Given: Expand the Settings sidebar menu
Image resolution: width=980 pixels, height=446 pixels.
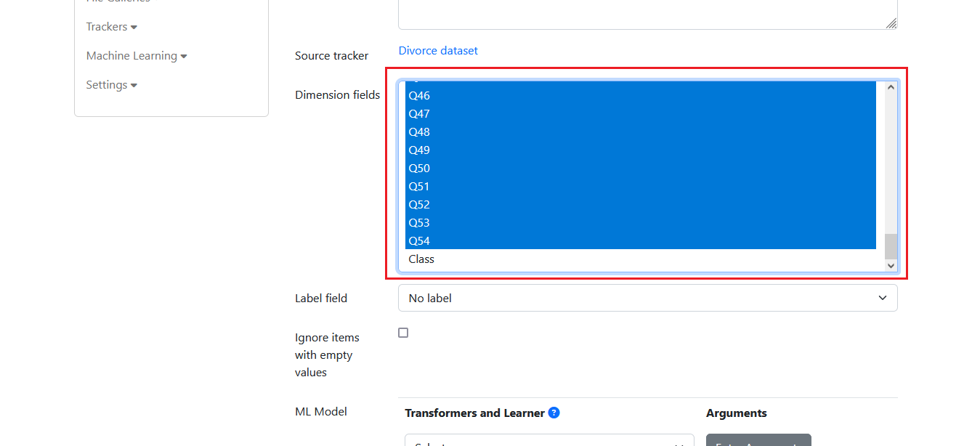Looking at the screenshot, I should tap(111, 85).
